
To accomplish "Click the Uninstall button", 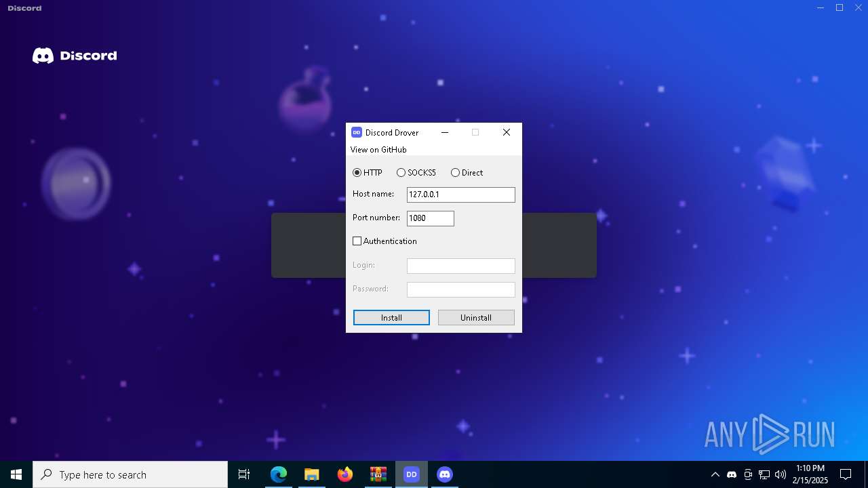I will click(x=476, y=318).
